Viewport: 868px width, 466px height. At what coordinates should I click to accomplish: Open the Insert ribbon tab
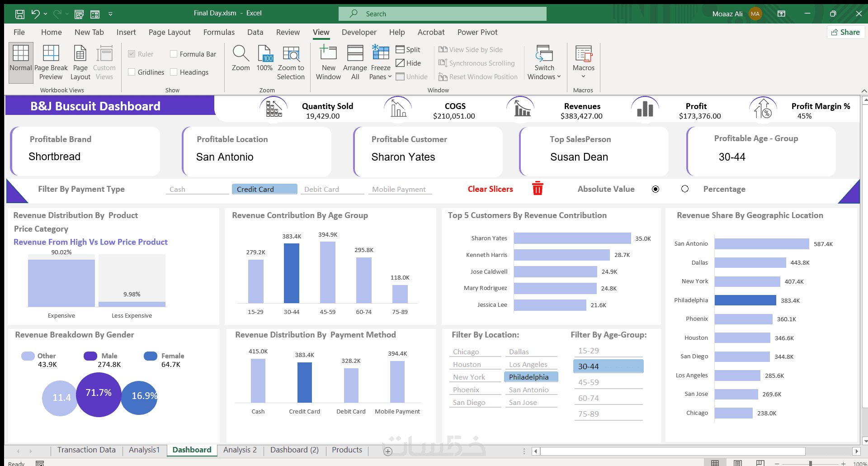[126, 32]
